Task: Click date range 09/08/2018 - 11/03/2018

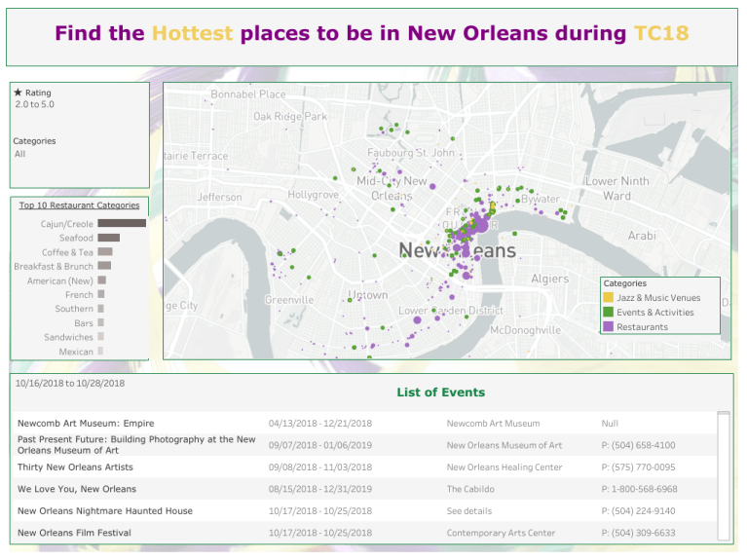Action: point(320,467)
